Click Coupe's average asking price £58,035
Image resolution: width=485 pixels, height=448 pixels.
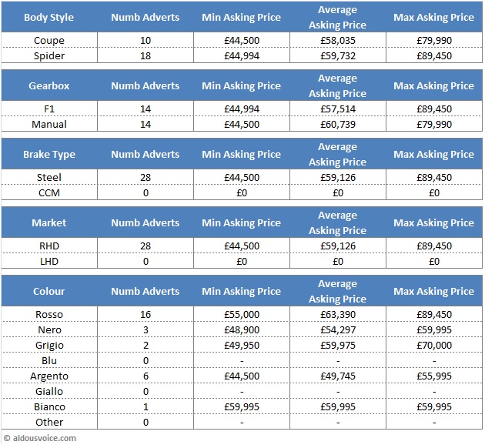(337, 40)
